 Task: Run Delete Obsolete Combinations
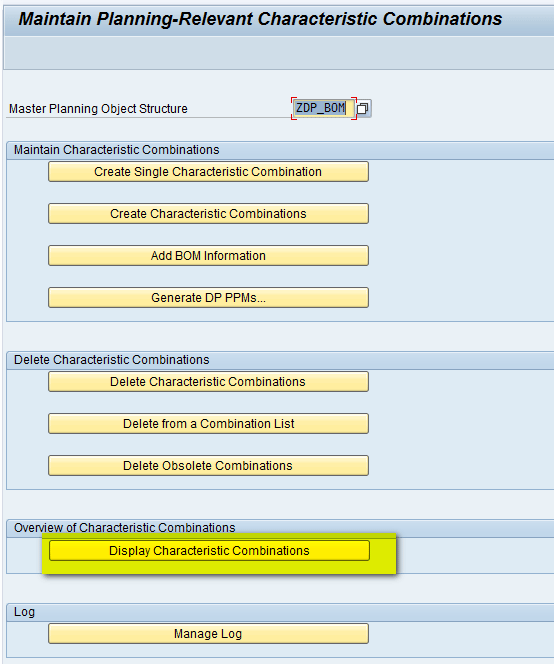point(208,465)
